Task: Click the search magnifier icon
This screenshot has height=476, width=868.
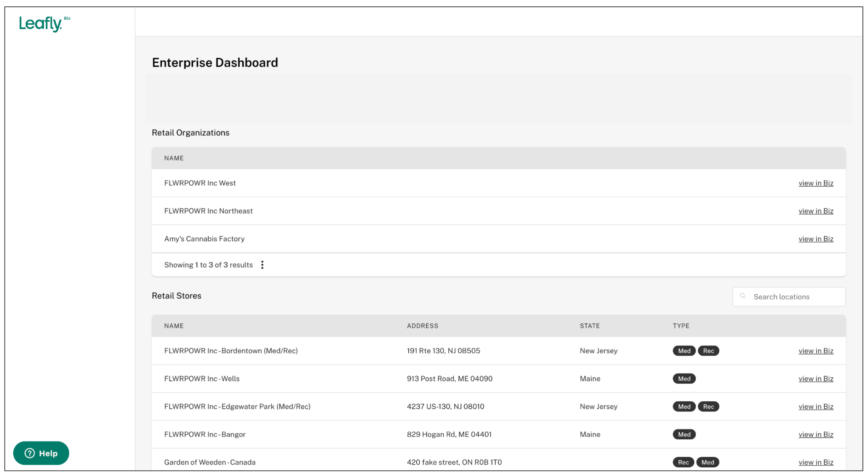Action: tap(742, 296)
